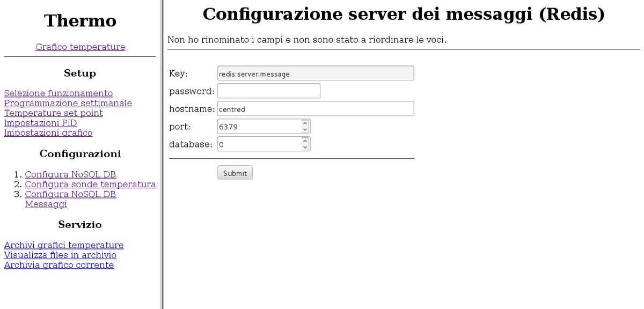The height and width of the screenshot is (309, 644).
Task: Select Configura NoSQL DB link
Action: (x=70, y=174)
